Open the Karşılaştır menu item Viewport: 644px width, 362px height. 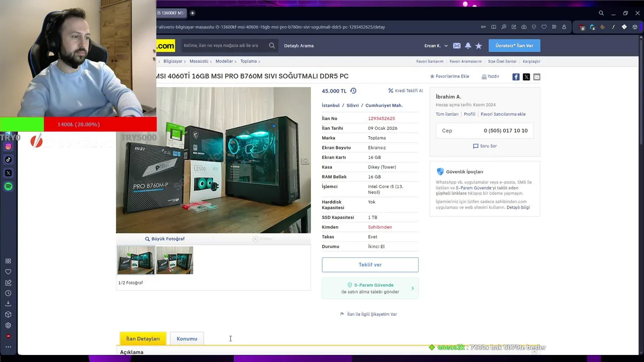[531, 61]
